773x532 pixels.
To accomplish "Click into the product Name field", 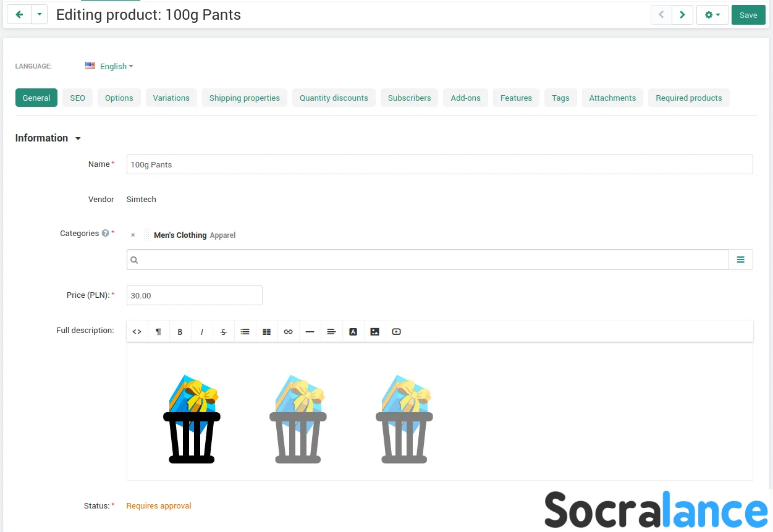I will tap(440, 164).
